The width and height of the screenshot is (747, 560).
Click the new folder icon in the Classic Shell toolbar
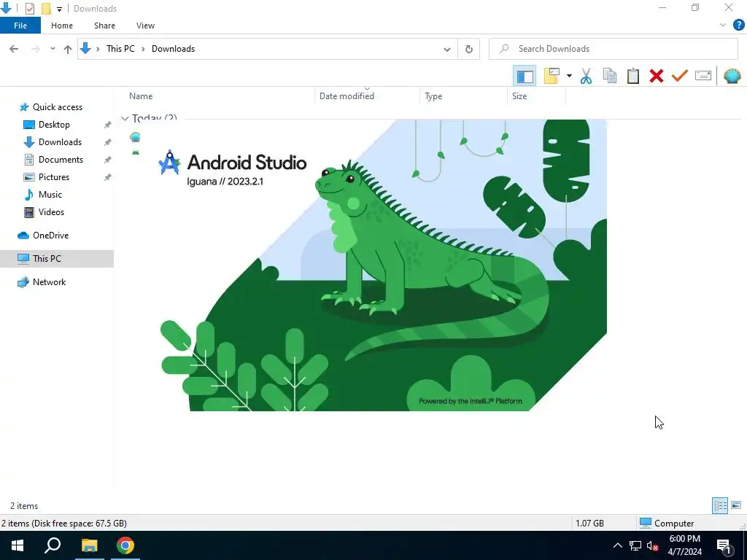551,76
